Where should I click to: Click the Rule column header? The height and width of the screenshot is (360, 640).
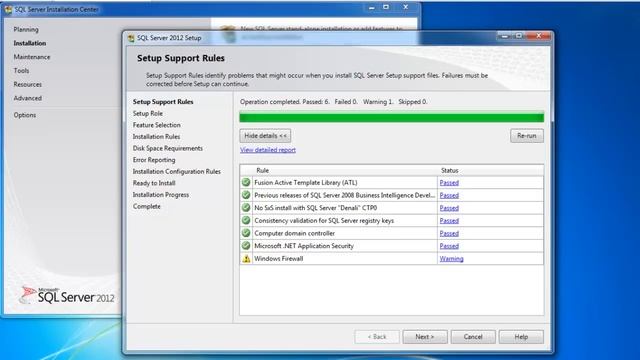click(262, 170)
